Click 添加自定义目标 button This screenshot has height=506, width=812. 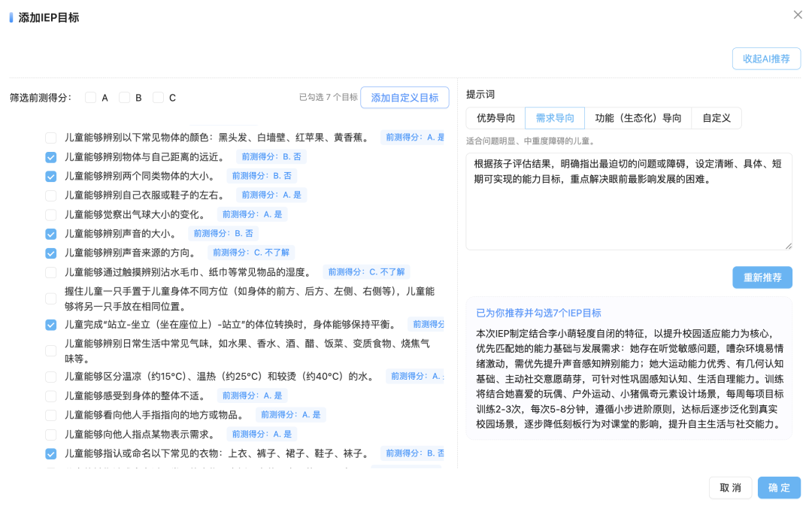(x=404, y=98)
